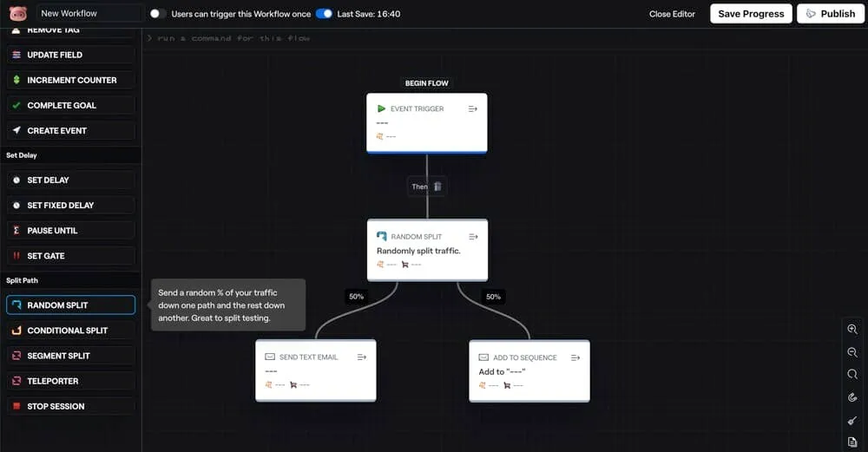This screenshot has height=452, width=868.
Task: Expand the Random Split node options arrow
Action: pos(473,237)
